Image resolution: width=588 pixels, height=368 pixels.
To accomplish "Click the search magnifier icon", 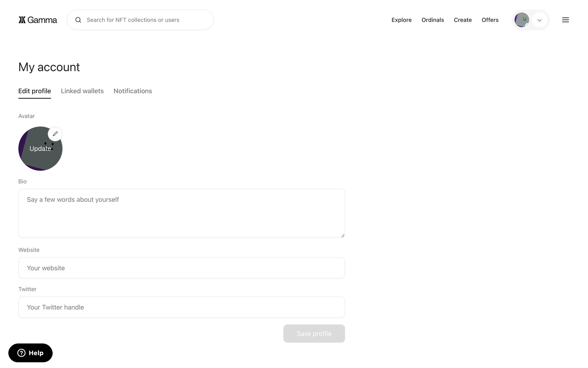I will pos(78,20).
